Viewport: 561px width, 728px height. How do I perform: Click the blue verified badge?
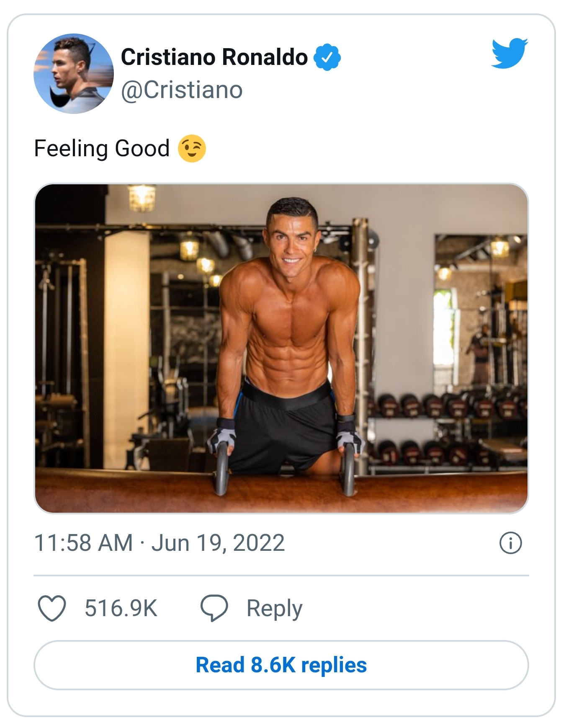(x=327, y=57)
